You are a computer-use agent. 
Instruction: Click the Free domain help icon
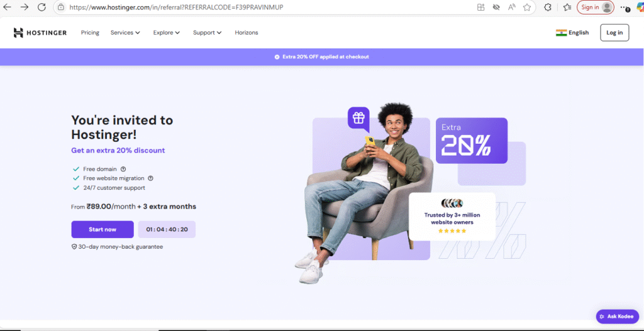[123, 169]
